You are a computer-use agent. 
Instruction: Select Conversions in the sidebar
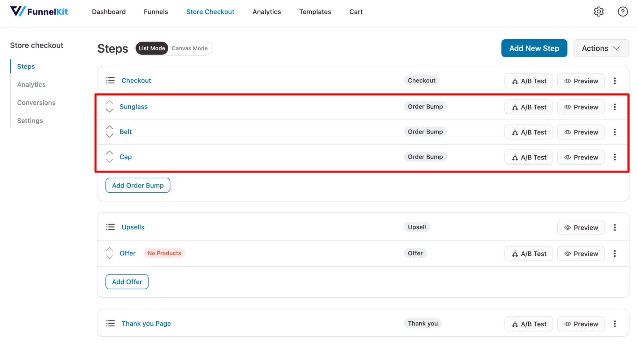pyautogui.click(x=36, y=103)
